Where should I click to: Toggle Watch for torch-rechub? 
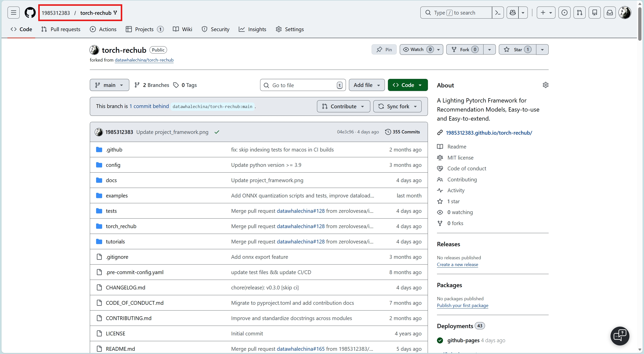[x=417, y=49]
